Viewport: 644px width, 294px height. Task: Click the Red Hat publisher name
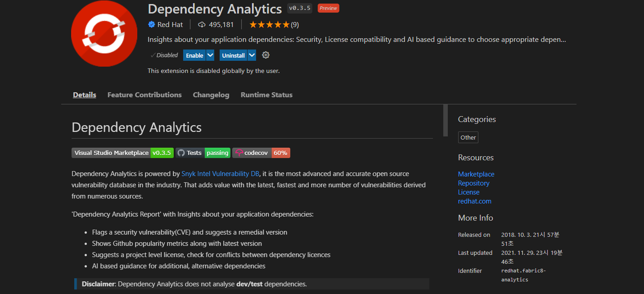click(170, 24)
